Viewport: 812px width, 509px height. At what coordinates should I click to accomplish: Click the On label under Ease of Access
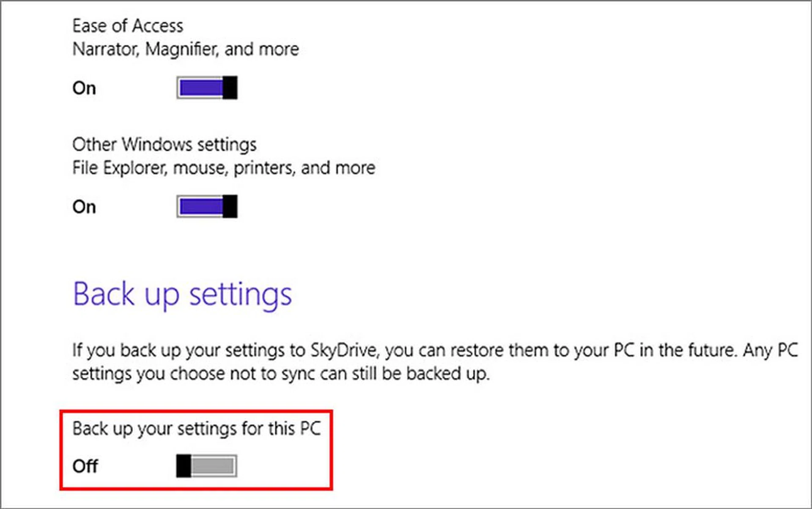[84, 88]
